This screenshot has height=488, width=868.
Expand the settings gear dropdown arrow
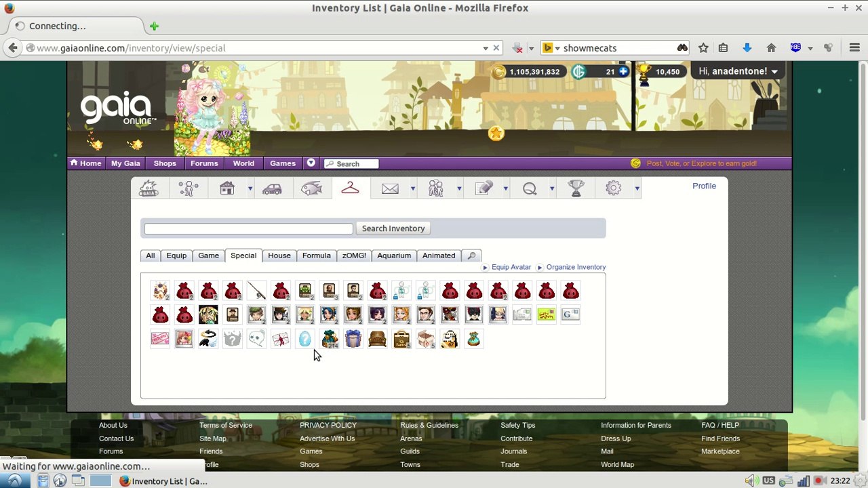tap(637, 189)
